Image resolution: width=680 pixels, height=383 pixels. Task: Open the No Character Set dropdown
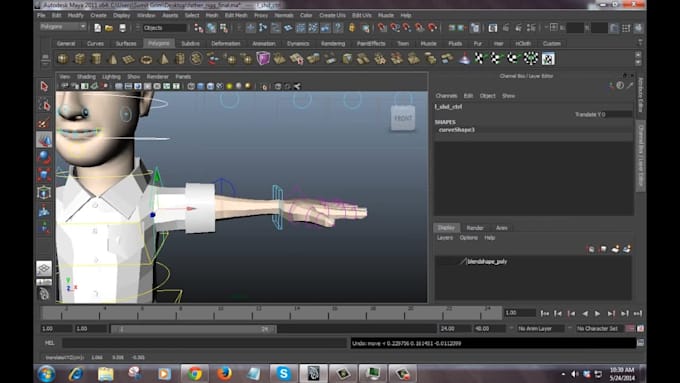599,328
